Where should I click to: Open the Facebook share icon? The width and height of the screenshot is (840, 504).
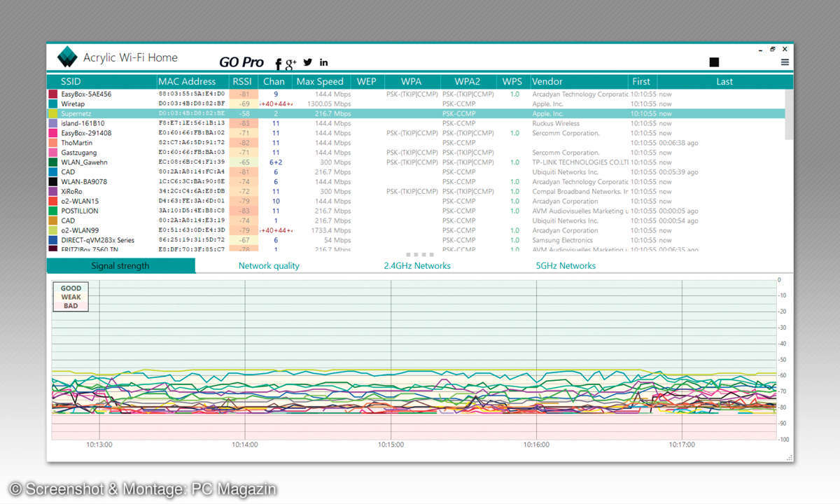point(278,64)
